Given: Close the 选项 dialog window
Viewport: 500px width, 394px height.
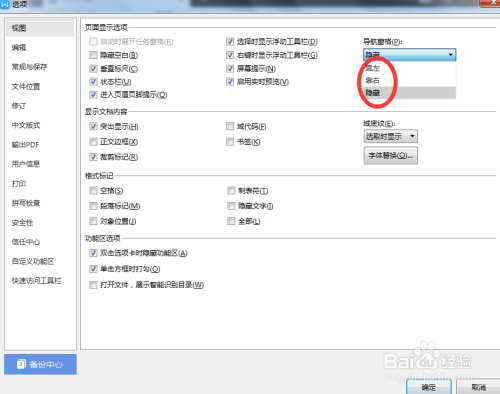Looking at the screenshot, I should click(x=491, y=3).
